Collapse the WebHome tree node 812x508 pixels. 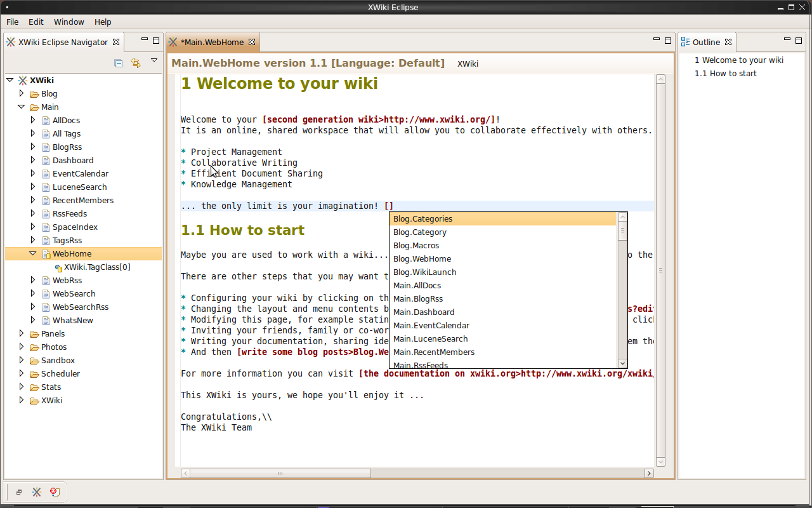33,253
